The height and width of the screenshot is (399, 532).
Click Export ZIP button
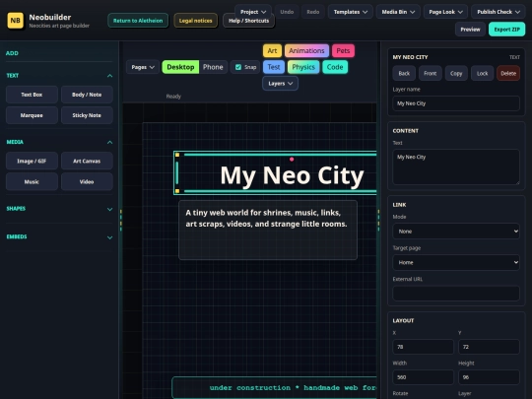tap(507, 30)
